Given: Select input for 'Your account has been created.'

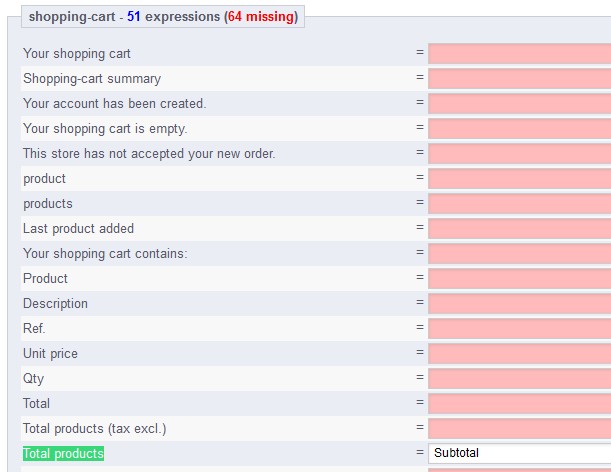Looking at the screenshot, I should 519,104.
